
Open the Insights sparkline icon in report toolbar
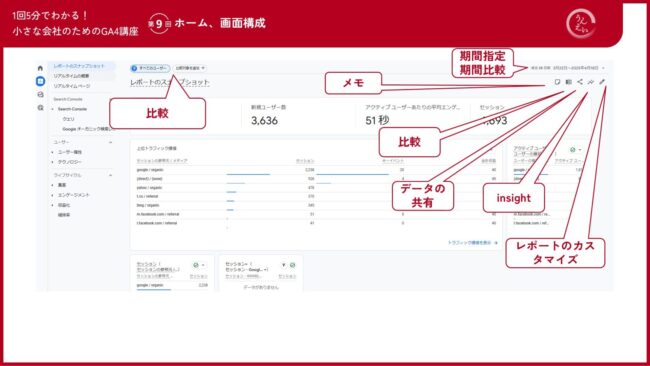coord(591,82)
